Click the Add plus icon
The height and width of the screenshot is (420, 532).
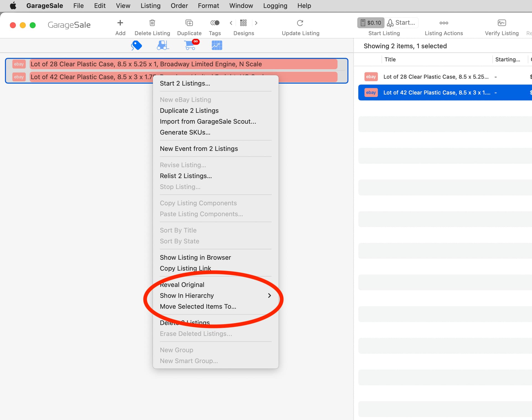[120, 23]
